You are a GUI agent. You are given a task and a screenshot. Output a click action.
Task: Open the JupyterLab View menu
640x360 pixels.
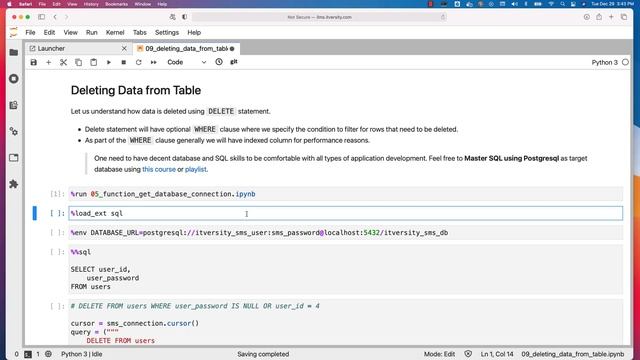click(70, 33)
